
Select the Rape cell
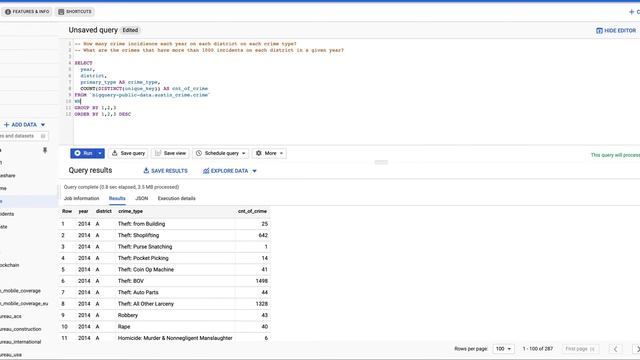click(x=124, y=327)
